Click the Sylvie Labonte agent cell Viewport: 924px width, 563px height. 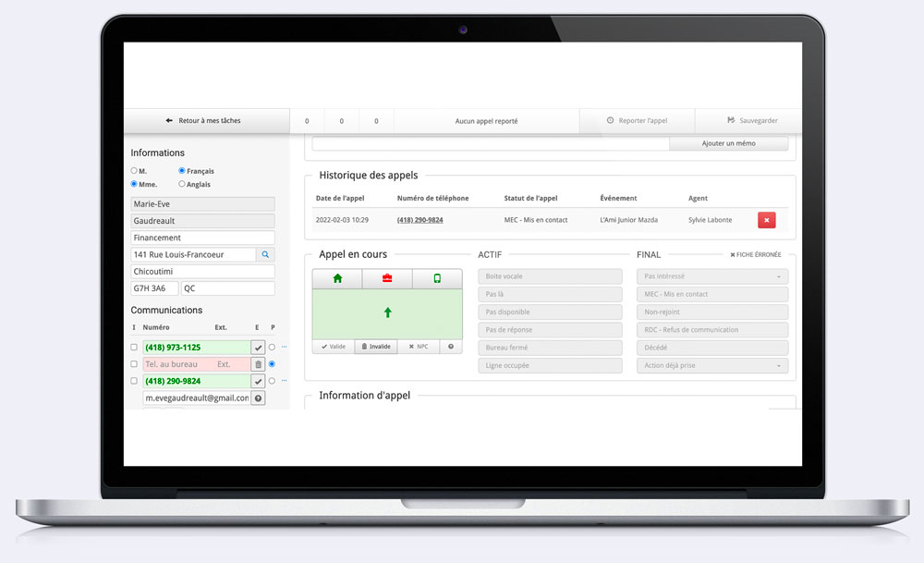[710, 220]
